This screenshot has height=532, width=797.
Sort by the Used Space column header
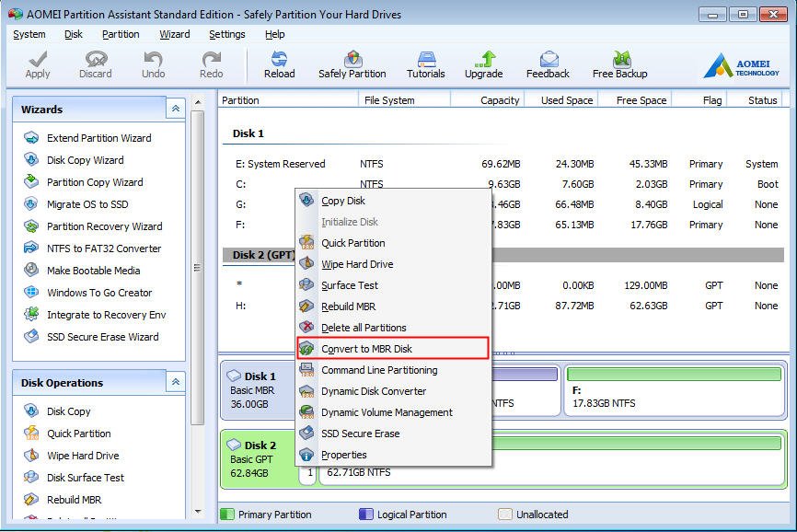561,100
